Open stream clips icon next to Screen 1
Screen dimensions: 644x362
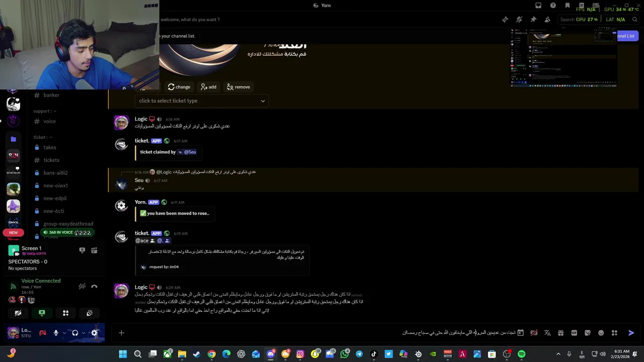[94, 250]
